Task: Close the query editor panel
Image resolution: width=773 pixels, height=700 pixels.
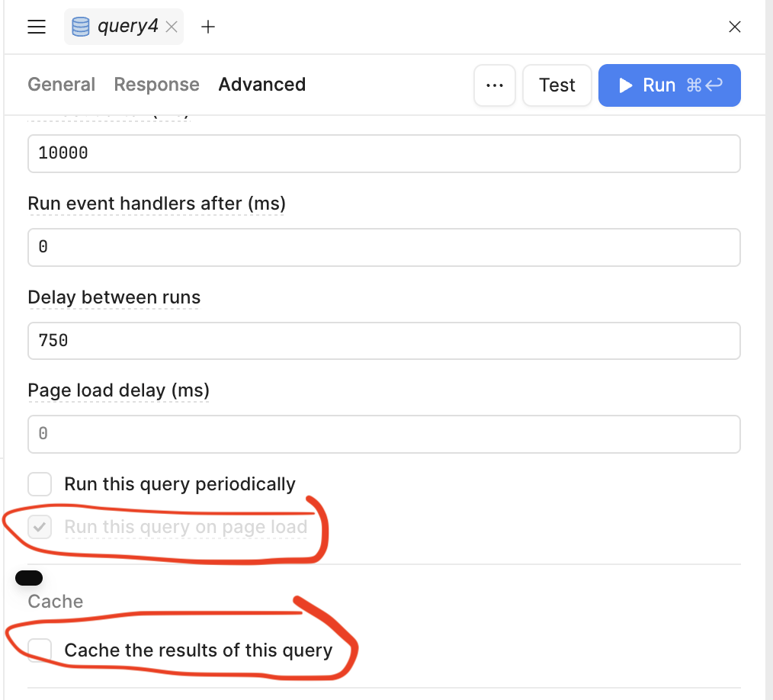Action: coord(735,27)
